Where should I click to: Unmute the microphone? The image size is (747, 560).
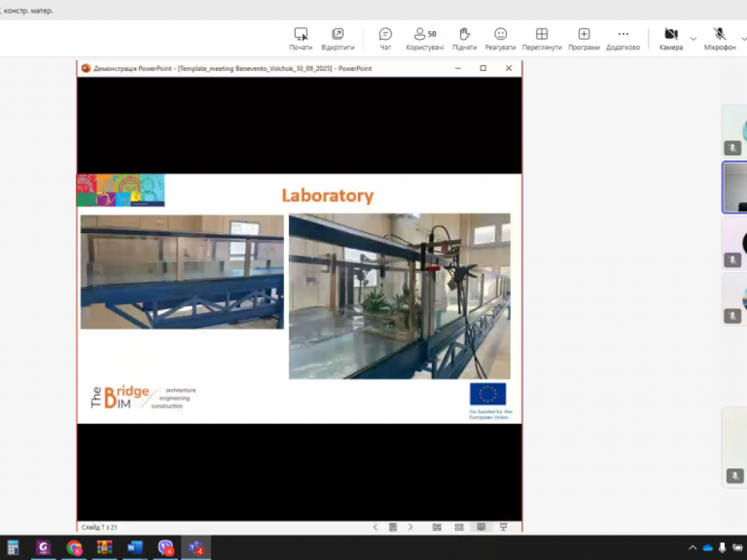(720, 39)
